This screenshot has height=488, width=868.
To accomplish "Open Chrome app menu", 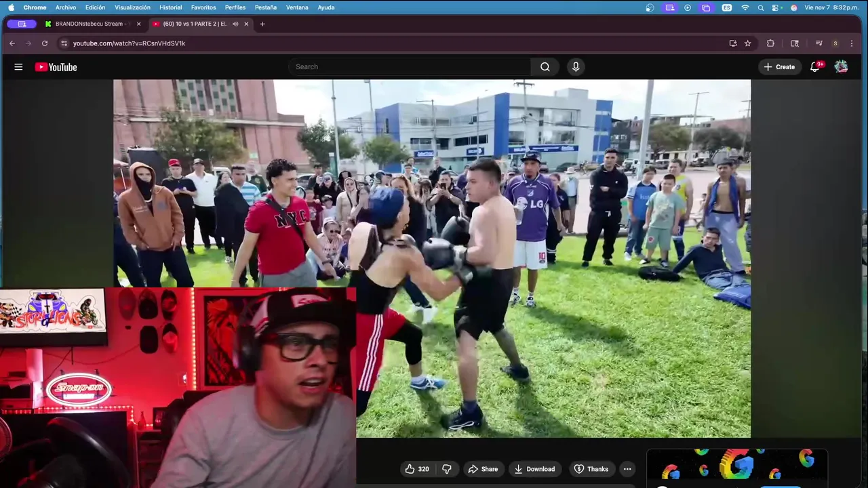I will tap(35, 7).
